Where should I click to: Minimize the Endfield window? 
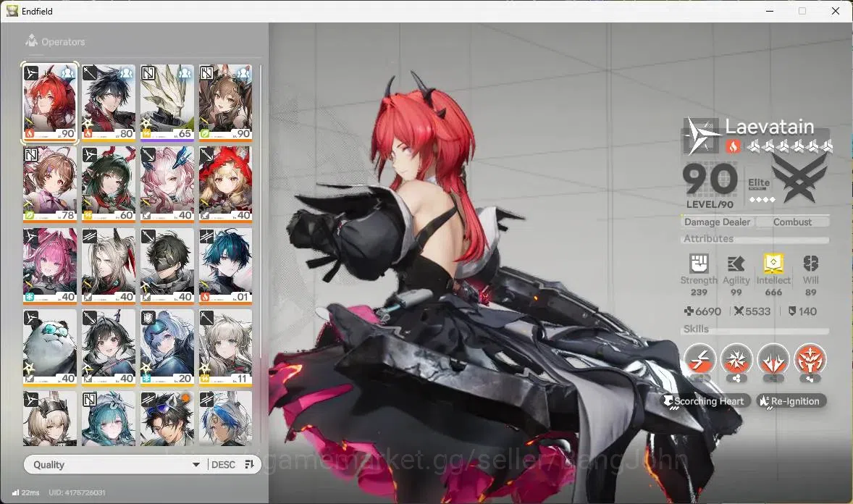pyautogui.click(x=770, y=11)
